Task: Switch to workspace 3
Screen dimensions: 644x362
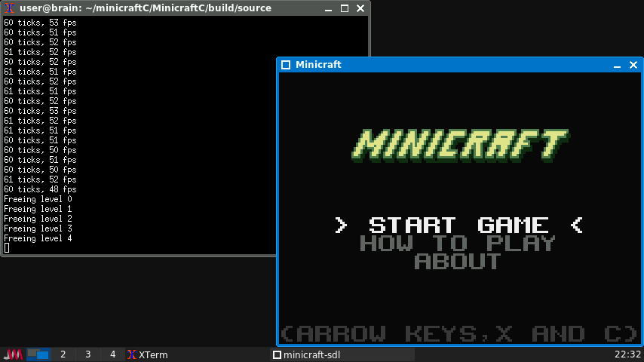Action: [x=88, y=354]
